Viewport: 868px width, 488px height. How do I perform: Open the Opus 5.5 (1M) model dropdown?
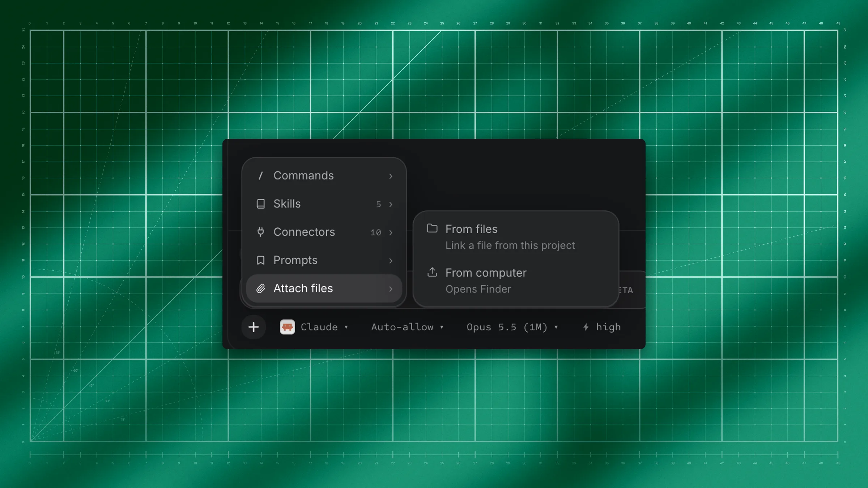[x=512, y=327]
